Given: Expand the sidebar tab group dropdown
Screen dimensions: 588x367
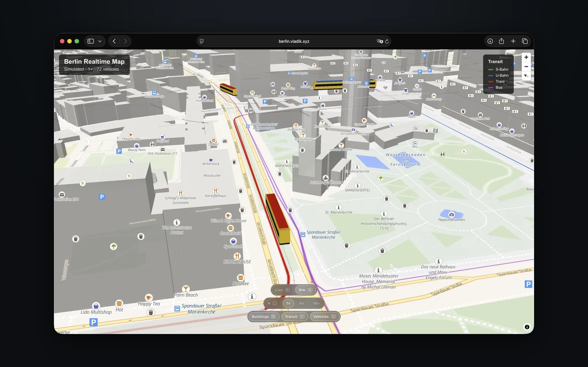Looking at the screenshot, I should 100,41.
